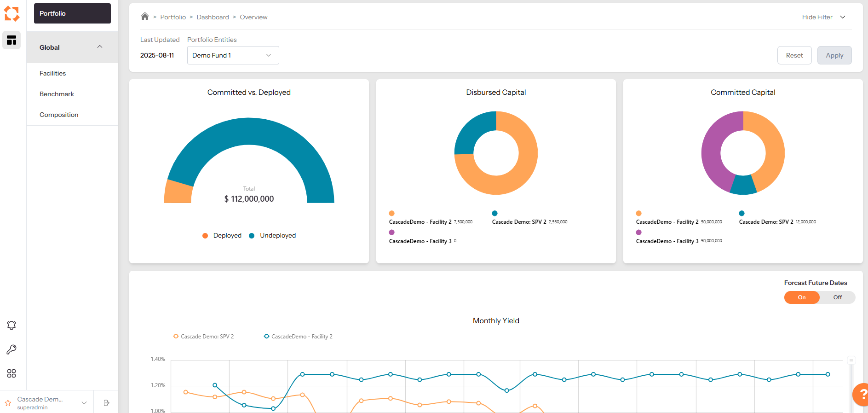The height and width of the screenshot is (413, 868).
Task: Click the Deployed legend color dot
Action: coord(205,236)
